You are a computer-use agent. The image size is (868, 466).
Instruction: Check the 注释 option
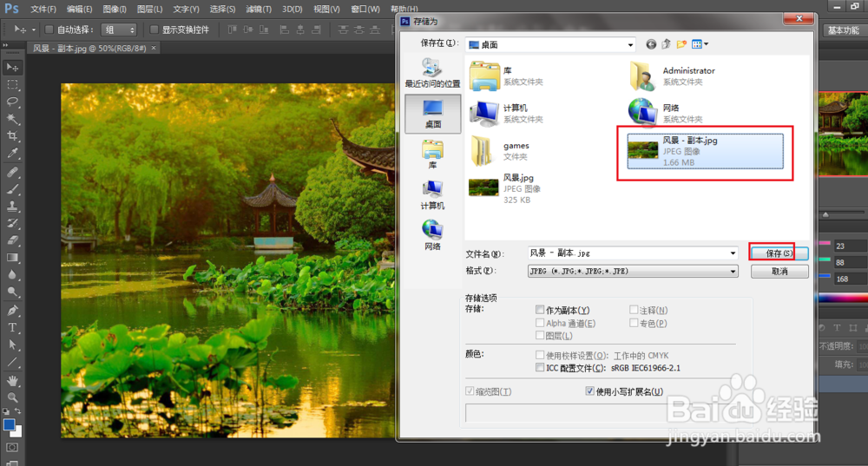(x=634, y=310)
